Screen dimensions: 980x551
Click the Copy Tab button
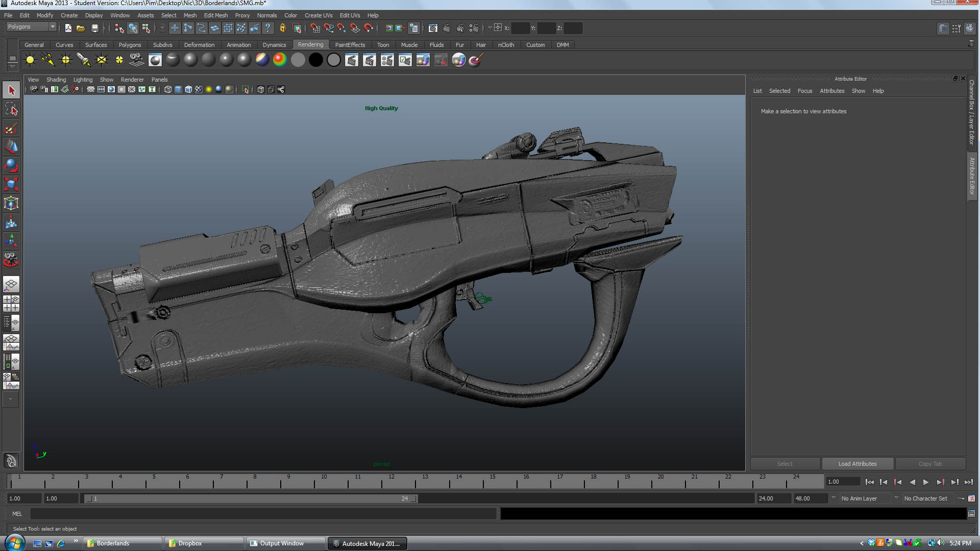(x=930, y=464)
